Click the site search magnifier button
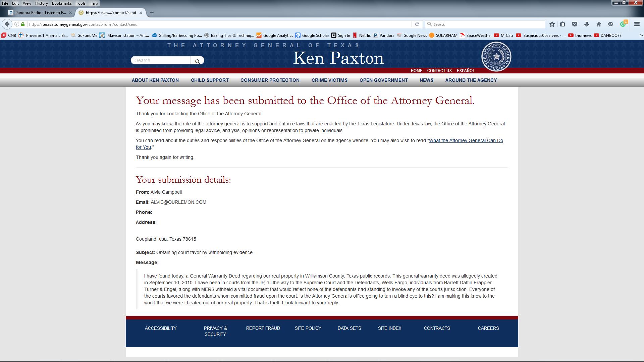Image resolution: width=644 pixels, height=362 pixels. pyautogui.click(x=198, y=61)
